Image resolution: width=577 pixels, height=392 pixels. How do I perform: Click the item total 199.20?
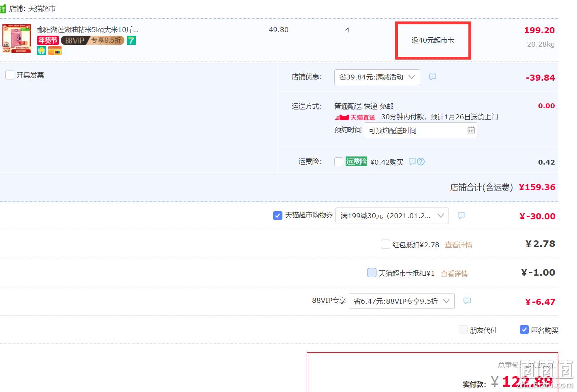point(539,30)
